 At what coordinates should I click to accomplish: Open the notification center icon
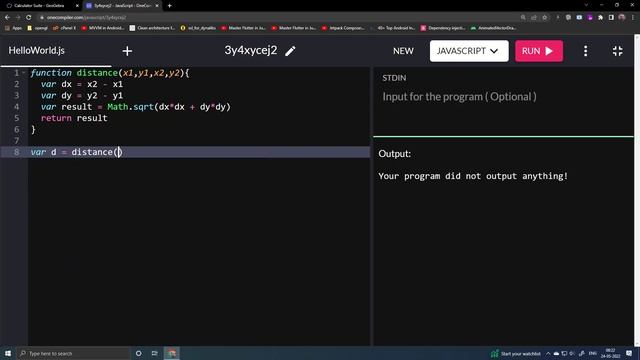[629, 353]
